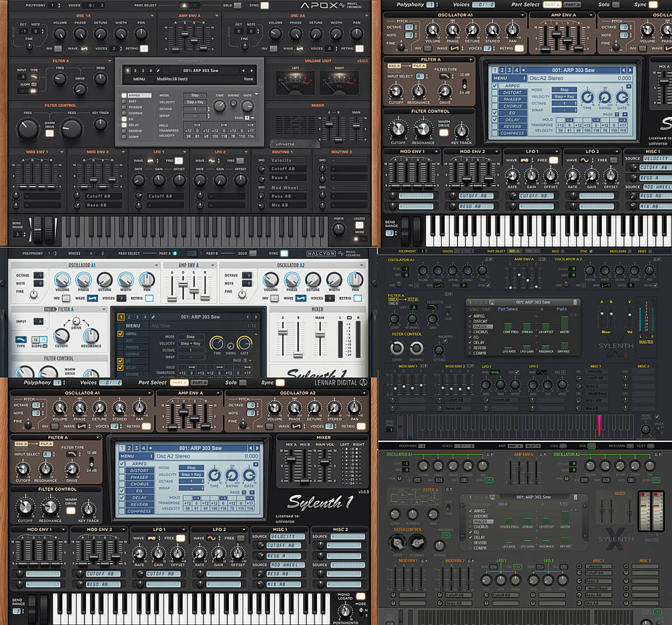Image resolution: width=672 pixels, height=625 pixels.
Task: Click next preset arrow in Lennar Digital display
Action: tap(257, 448)
